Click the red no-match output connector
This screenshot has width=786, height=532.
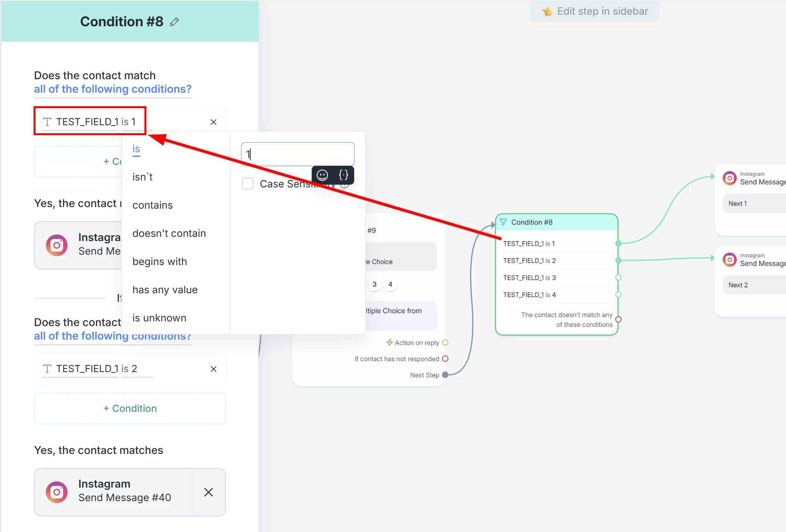point(618,320)
